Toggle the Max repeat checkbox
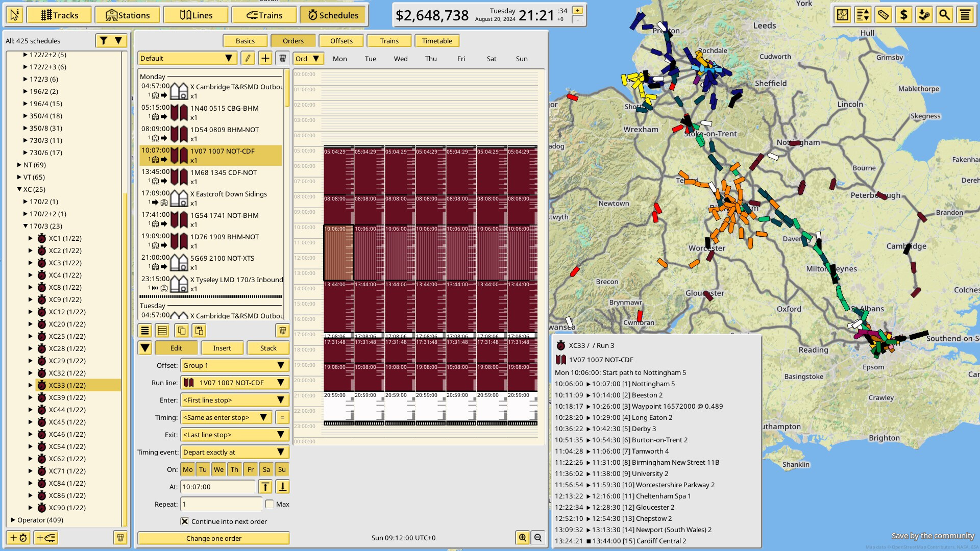The height and width of the screenshot is (551, 980). tap(269, 504)
